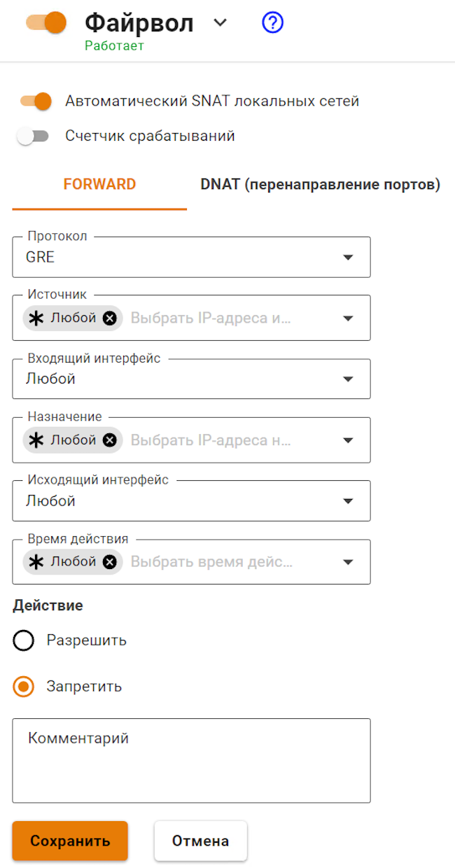The image size is (455, 868).
Task: Disable Автоматический SNAT локальных сетей toggle
Action: (36, 101)
